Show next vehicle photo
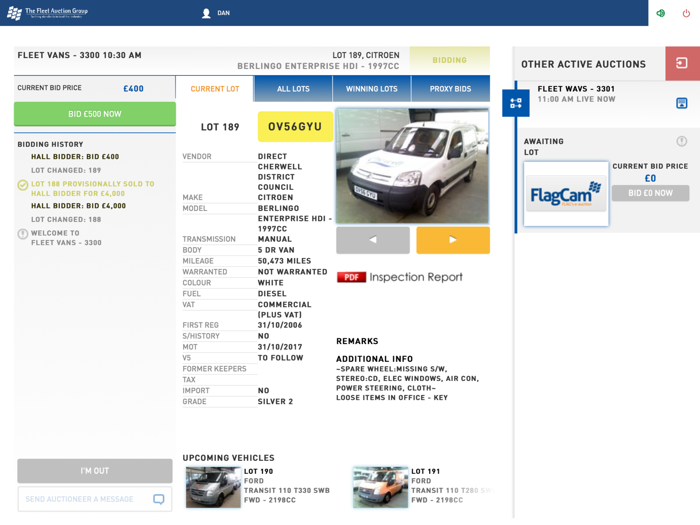The width and height of the screenshot is (700, 525). tap(453, 240)
